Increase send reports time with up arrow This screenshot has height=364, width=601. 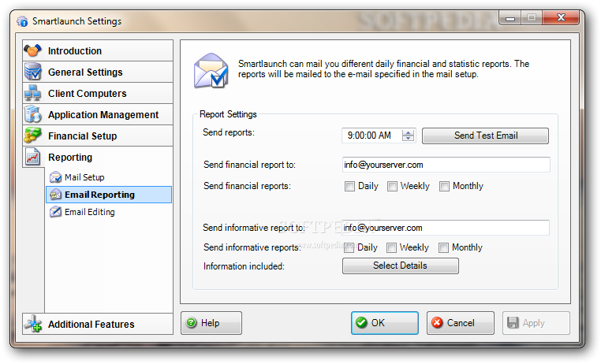point(409,132)
